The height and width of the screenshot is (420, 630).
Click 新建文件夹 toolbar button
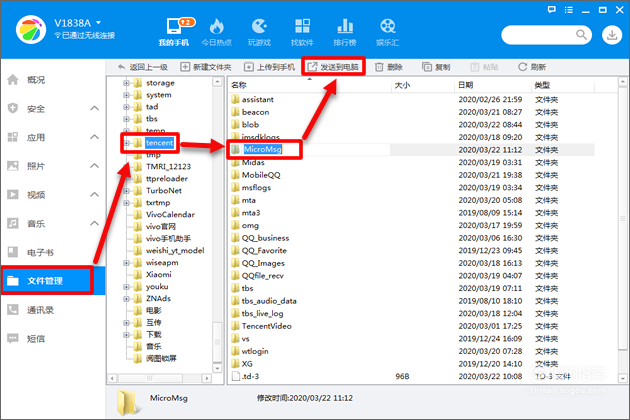[206, 67]
